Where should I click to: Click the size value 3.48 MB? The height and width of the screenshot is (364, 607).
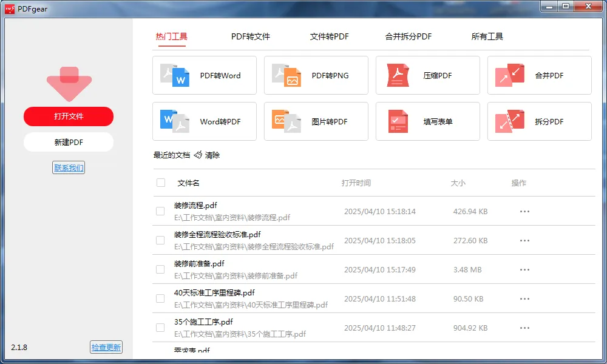(467, 269)
